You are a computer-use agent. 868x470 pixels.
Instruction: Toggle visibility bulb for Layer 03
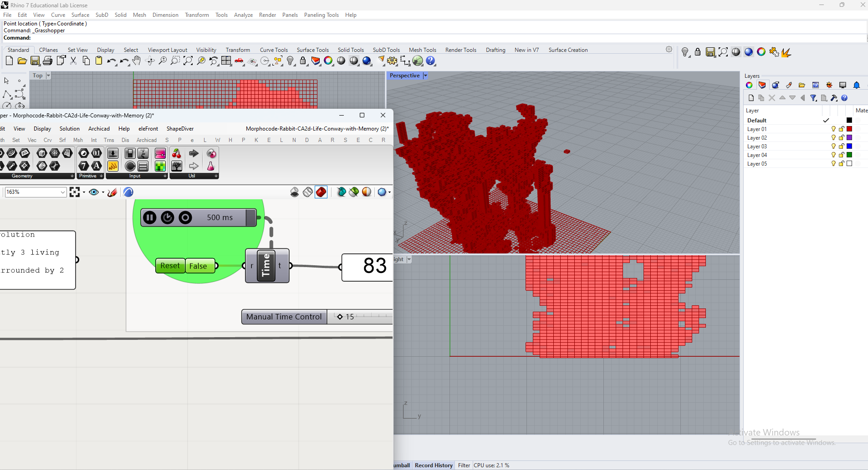point(833,147)
